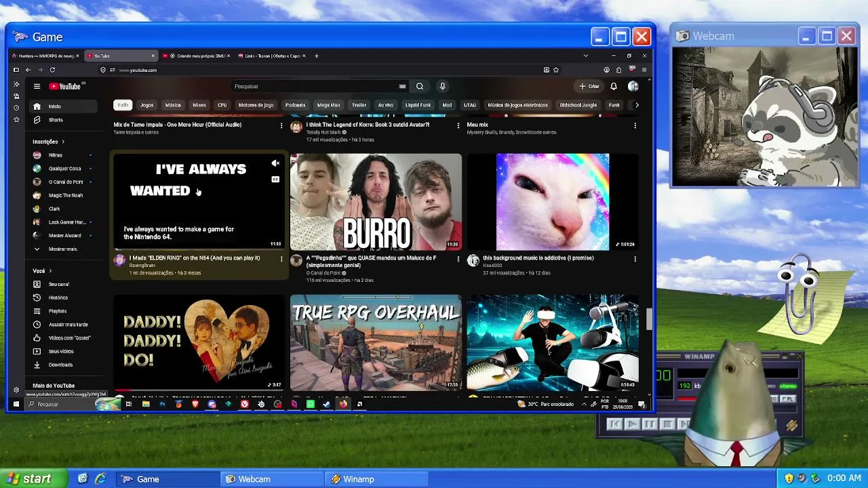
Task: Open the YouTube account avatar menu
Action: click(x=633, y=86)
